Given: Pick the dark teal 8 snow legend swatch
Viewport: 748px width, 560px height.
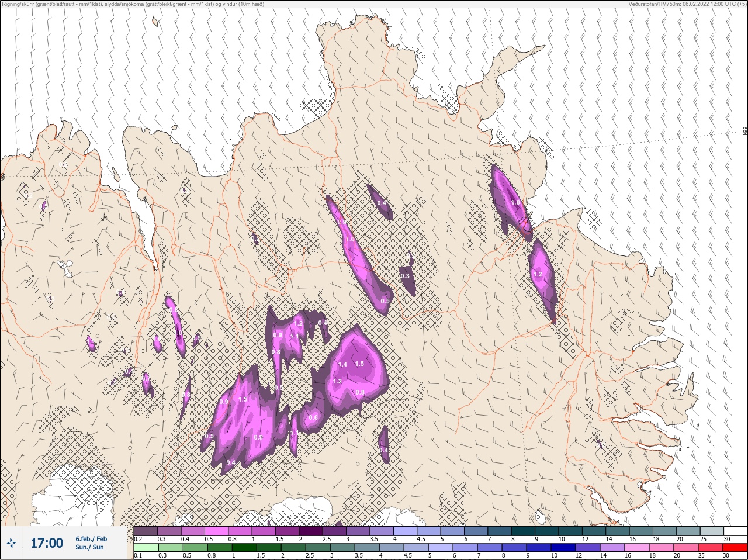Looking at the screenshot, I should coord(523,531).
